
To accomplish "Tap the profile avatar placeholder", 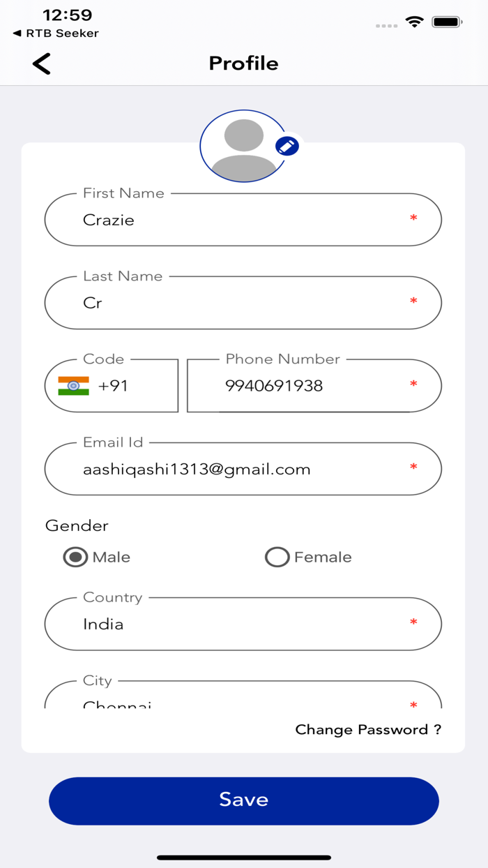I will click(x=243, y=146).
